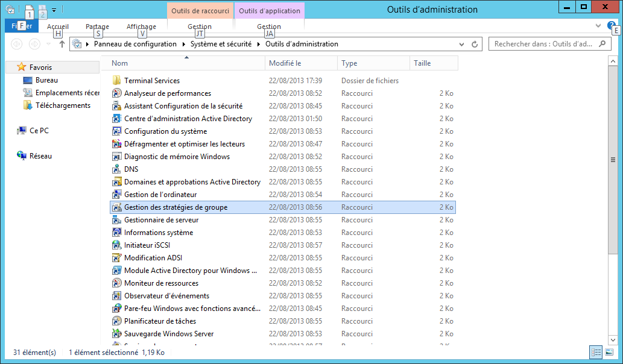Click Gestion des stratégies de groupe icon
Image resolution: width=623 pixels, height=364 pixels.
click(116, 207)
